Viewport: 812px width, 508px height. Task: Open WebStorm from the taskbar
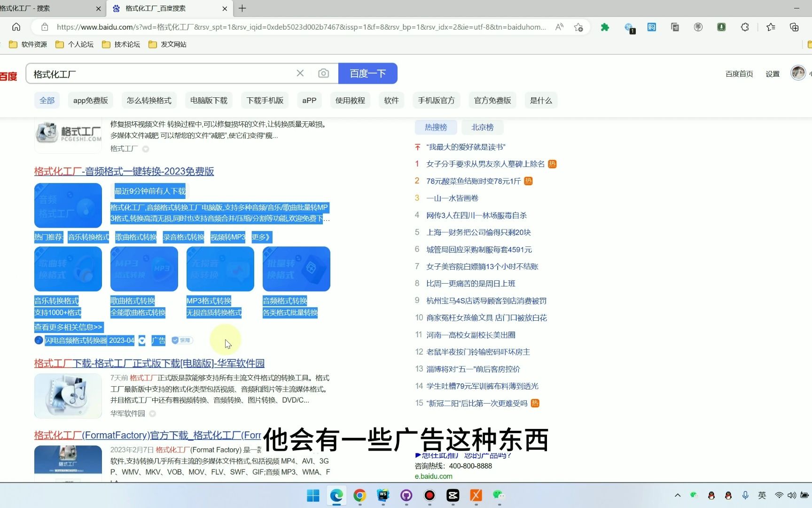383,495
